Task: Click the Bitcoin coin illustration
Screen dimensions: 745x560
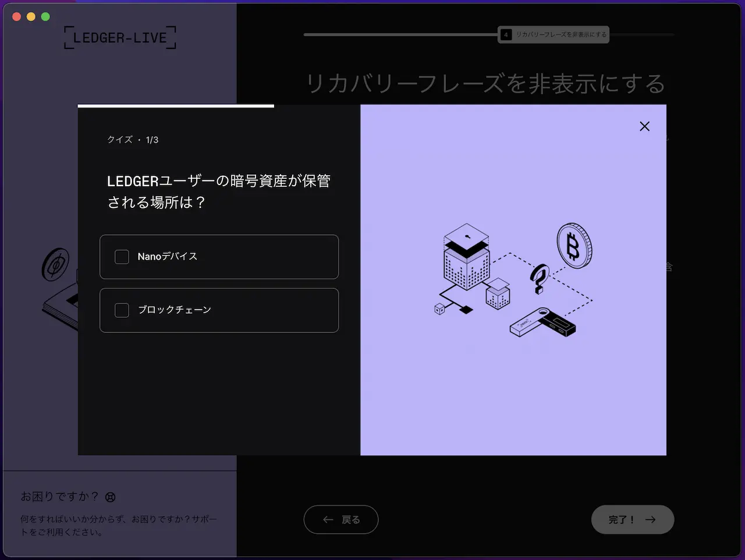Action: click(574, 246)
